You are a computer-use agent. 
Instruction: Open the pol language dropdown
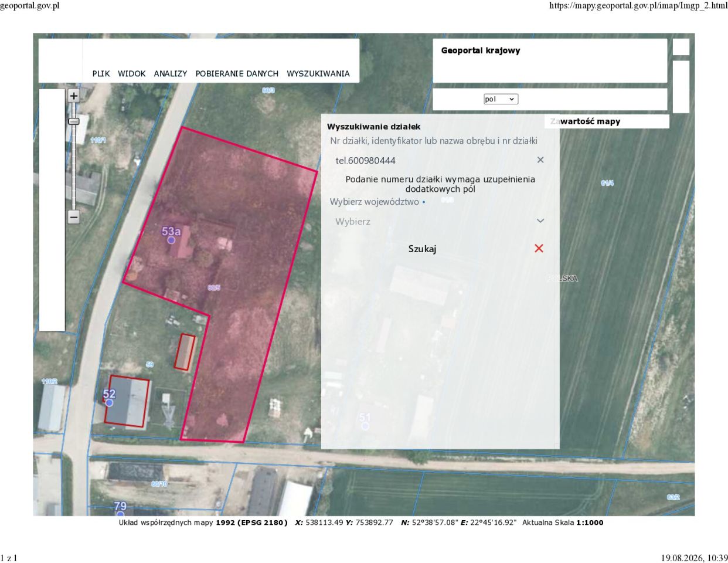click(501, 99)
